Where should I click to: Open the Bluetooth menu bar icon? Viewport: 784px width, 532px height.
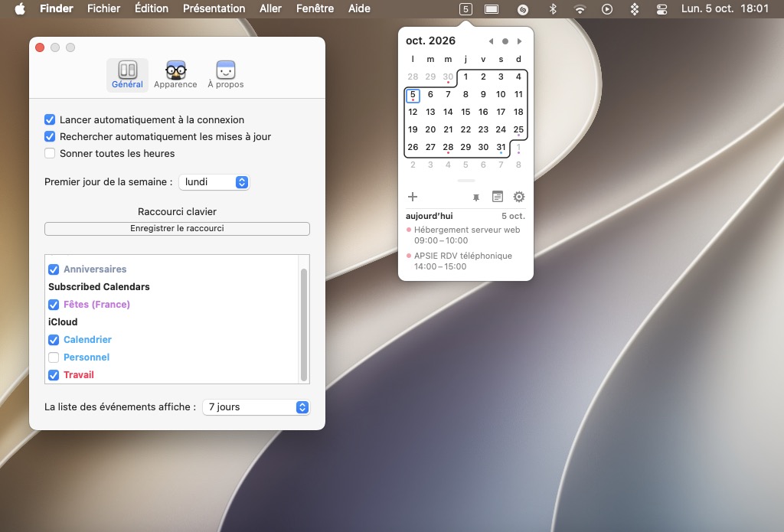pos(553,9)
